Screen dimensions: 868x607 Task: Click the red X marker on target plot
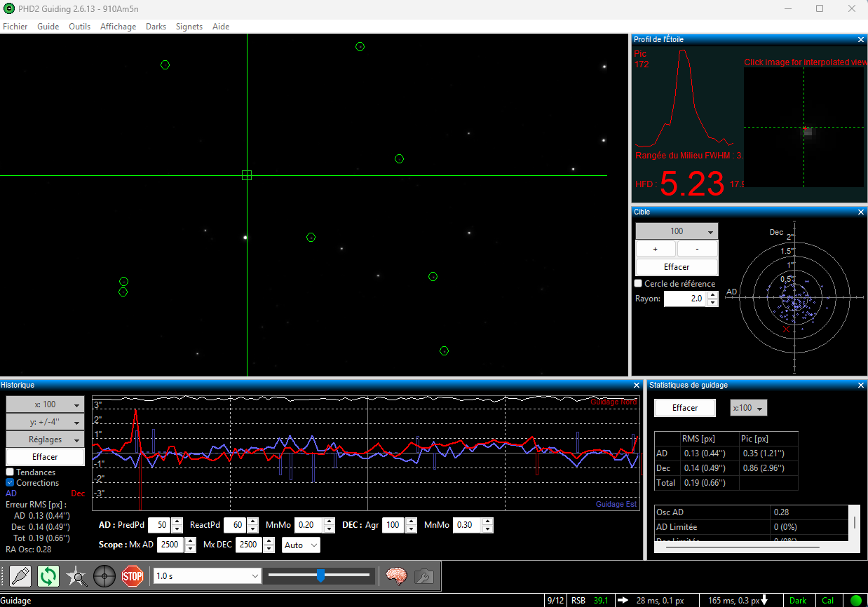point(786,329)
